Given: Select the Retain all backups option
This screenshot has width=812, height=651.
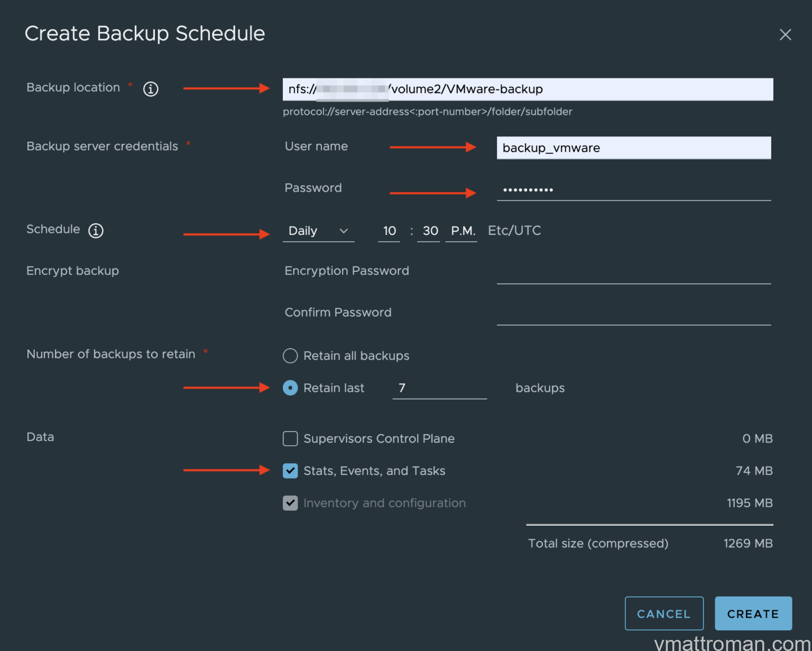Looking at the screenshot, I should (290, 356).
